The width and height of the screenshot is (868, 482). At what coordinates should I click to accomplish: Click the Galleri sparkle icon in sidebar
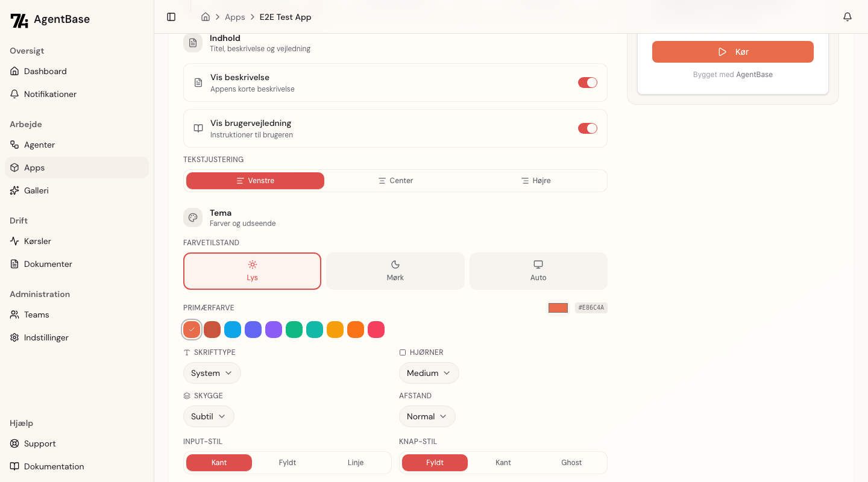point(14,190)
